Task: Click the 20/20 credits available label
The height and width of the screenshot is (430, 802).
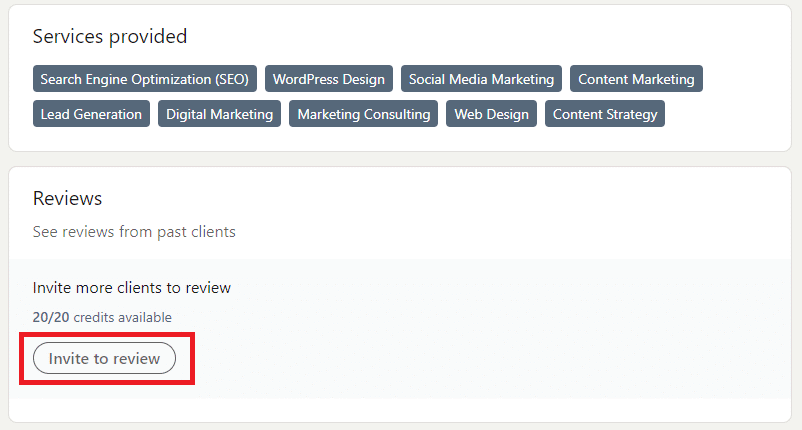Action: [102, 317]
